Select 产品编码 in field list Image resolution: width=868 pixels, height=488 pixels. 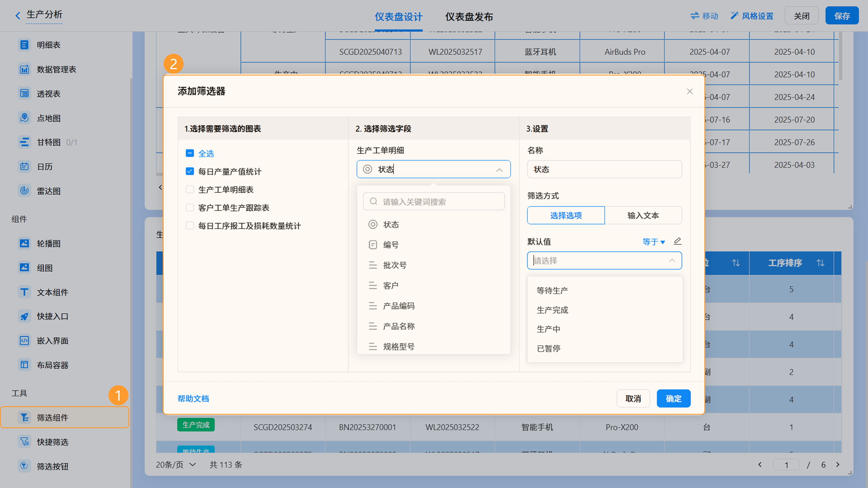tap(434, 306)
